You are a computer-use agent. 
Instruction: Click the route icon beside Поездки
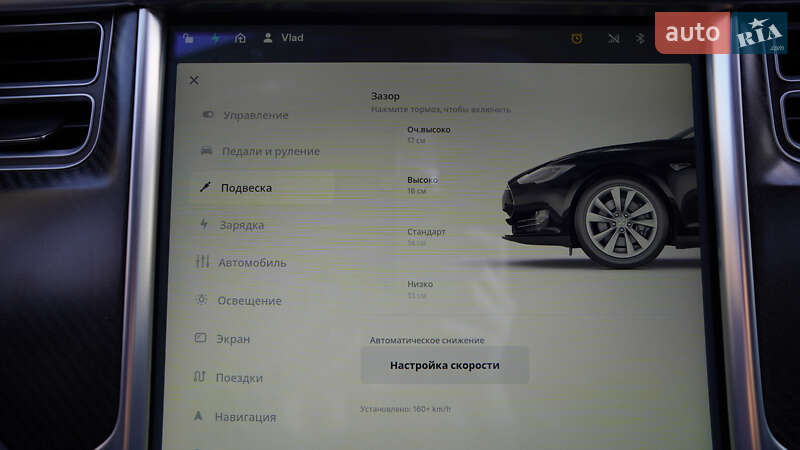click(199, 377)
